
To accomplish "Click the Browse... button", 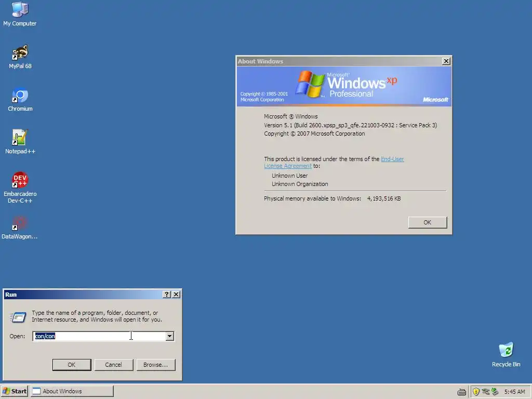I will click(x=156, y=365).
